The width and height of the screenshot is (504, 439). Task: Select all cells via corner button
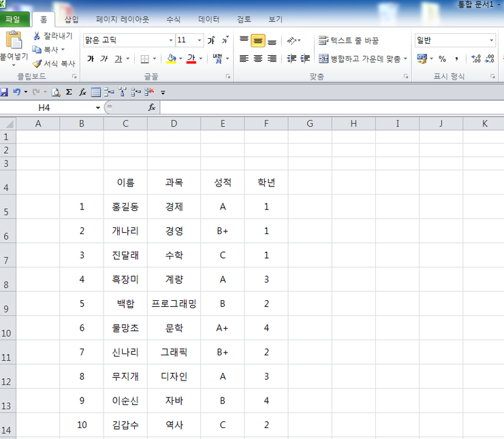(x=8, y=124)
